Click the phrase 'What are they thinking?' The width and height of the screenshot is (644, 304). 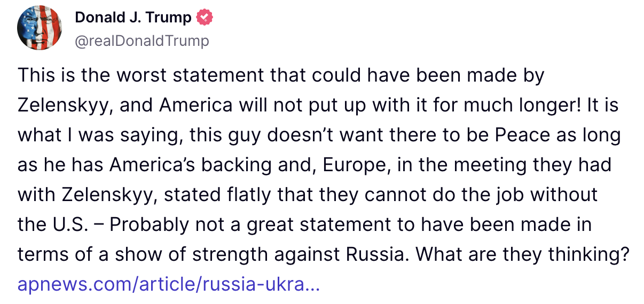coord(521,254)
